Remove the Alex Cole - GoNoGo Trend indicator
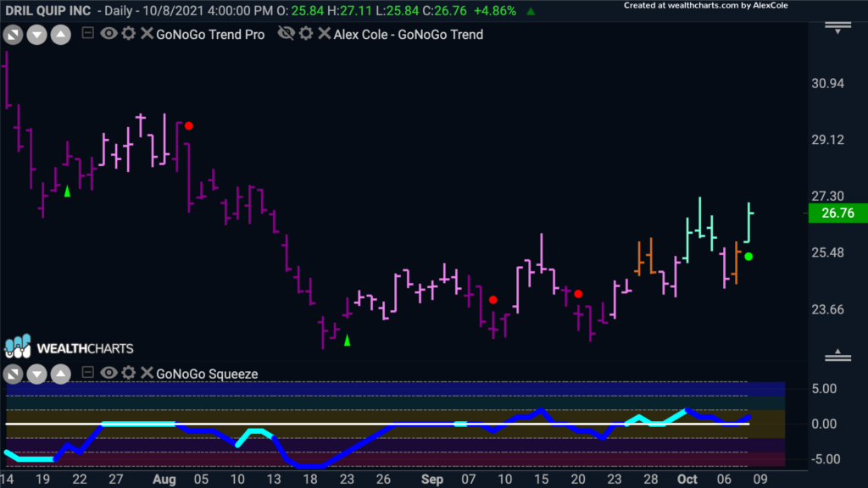Screen dimensions: 868x488 [x=325, y=34]
